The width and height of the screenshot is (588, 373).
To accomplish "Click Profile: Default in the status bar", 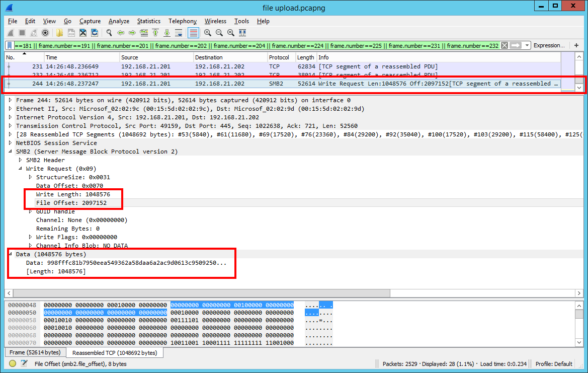I will click(554, 363).
